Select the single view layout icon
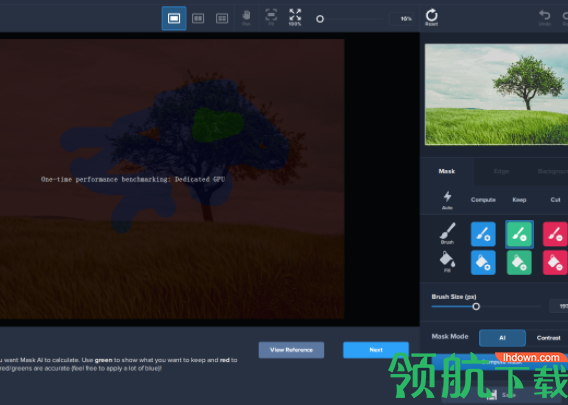The height and width of the screenshot is (405, 568). tap(174, 18)
